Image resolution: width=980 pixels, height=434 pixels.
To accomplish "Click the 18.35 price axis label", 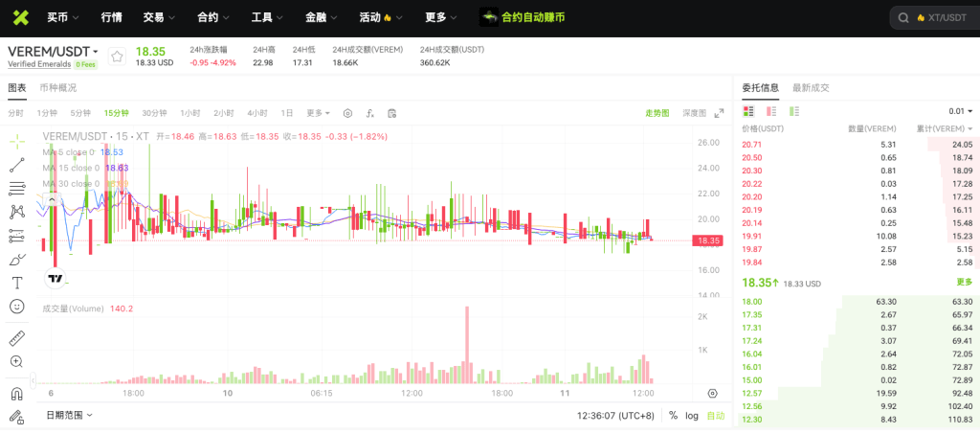I will tap(707, 240).
